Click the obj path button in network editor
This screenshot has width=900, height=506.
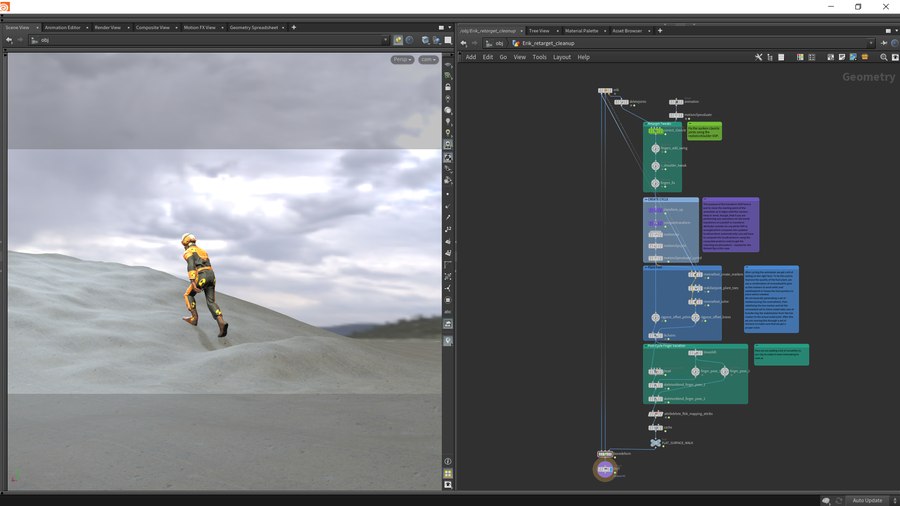[496, 44]
